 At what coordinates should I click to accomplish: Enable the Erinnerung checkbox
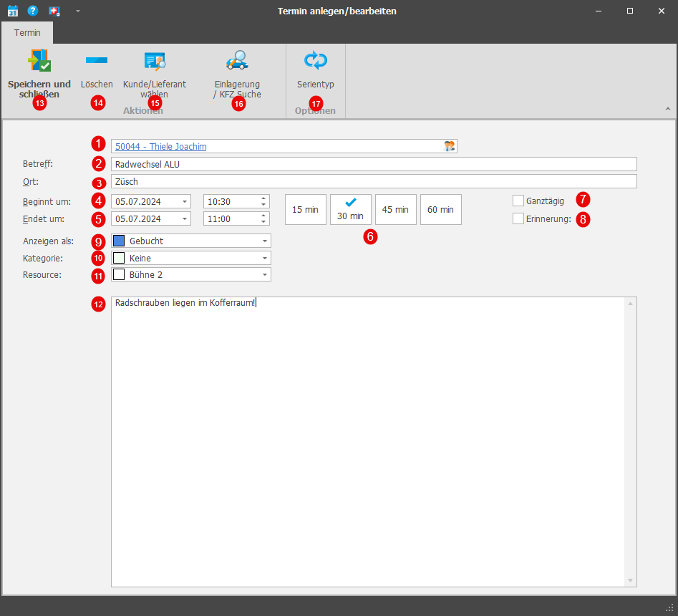point(518,218)
